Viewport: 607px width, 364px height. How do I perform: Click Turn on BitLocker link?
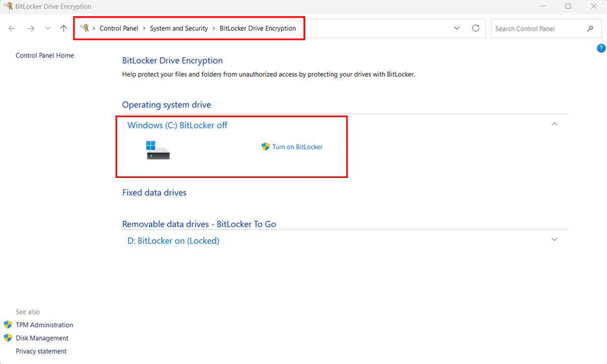[x=297, y=147]
